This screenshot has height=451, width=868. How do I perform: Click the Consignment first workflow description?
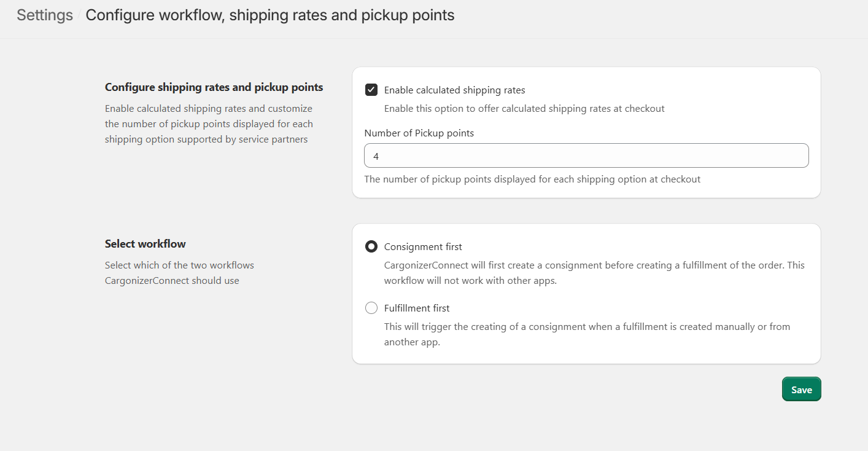tap(594, 273)
